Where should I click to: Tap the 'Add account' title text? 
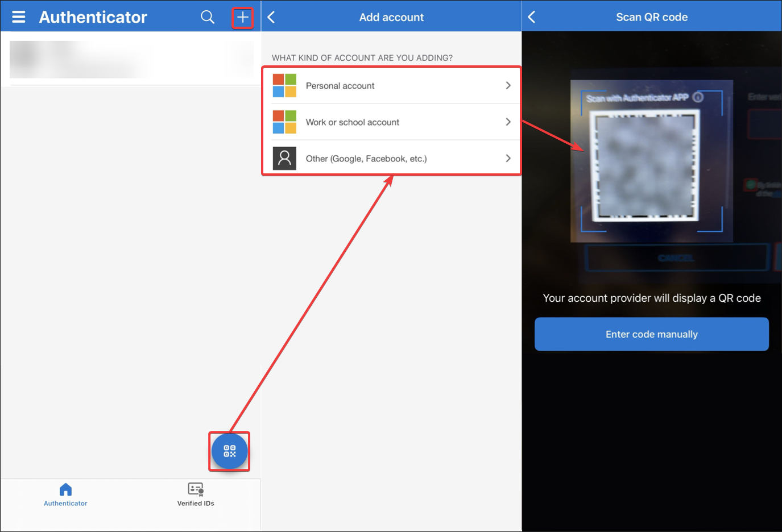(391, 17)
